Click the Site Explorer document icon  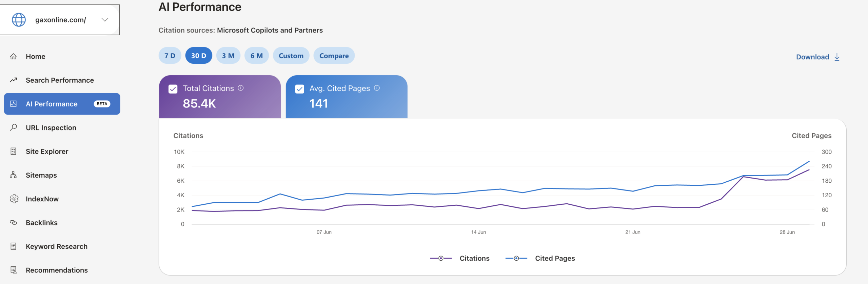point(13,151)
